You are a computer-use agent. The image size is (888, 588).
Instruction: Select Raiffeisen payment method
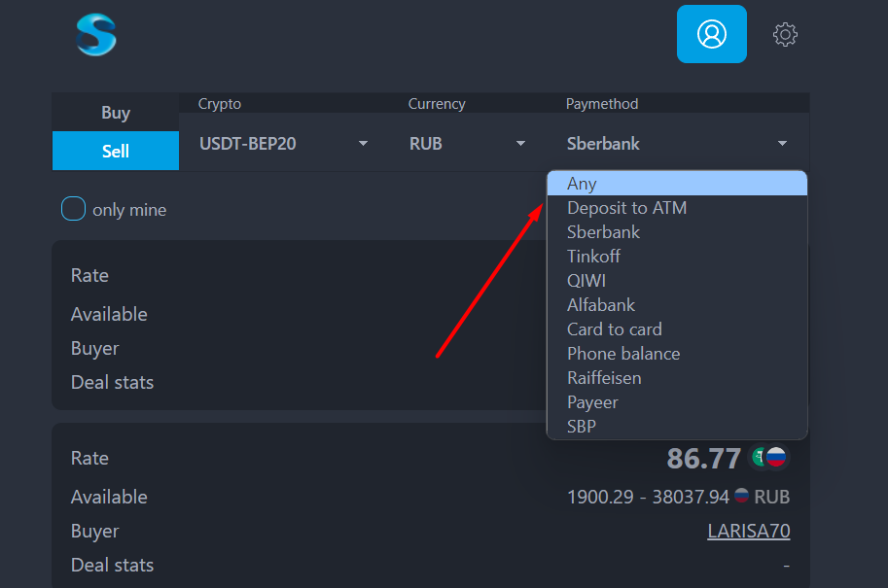(677, 378)
